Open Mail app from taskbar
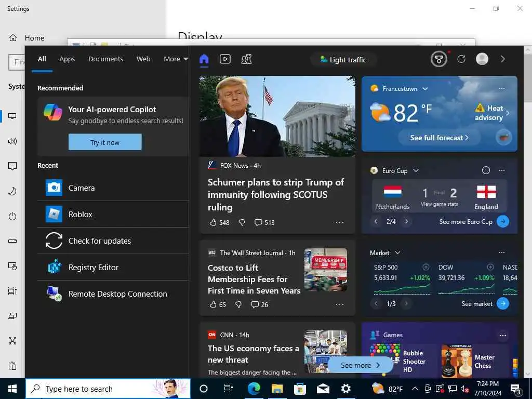Screen dimensions: 532x399 coord(323,389)
